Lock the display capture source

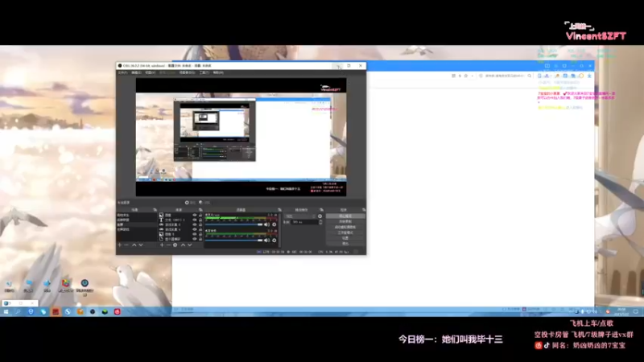point(200,239)
